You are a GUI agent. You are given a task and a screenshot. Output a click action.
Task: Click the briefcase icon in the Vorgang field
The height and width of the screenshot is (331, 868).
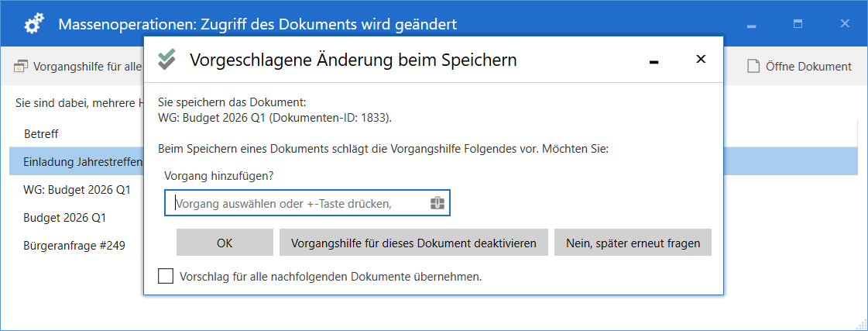437,203
